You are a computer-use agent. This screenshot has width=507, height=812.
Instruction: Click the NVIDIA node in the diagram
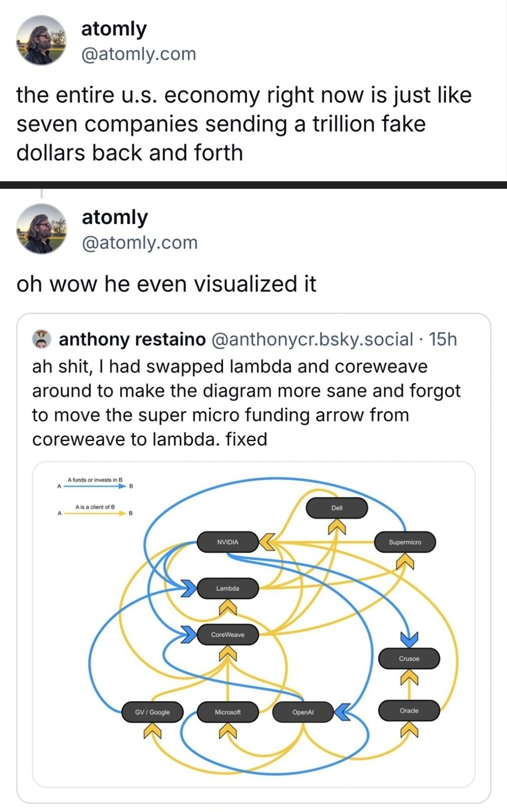228,542
